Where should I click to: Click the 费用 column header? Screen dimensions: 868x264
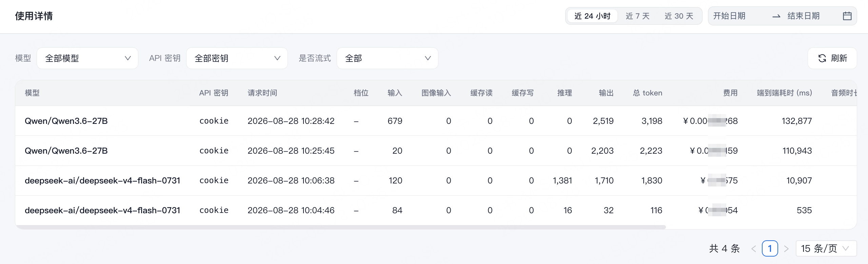(x=730, y=93)
